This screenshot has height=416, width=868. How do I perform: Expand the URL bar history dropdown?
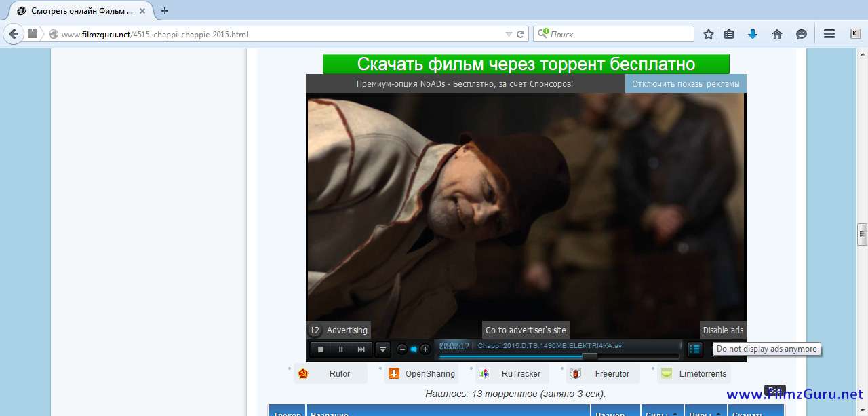509,34
